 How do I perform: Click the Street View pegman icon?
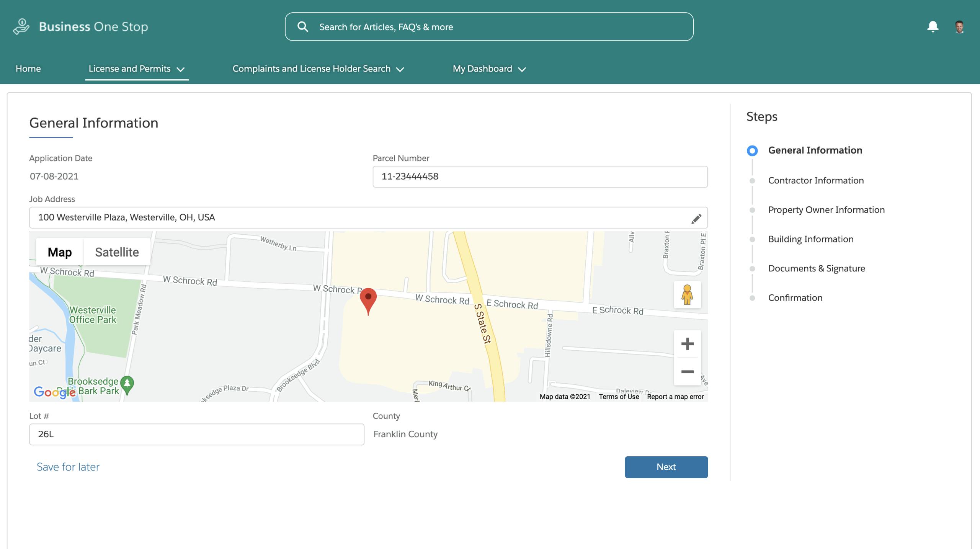pyautogui.click(x=687, y=295)
